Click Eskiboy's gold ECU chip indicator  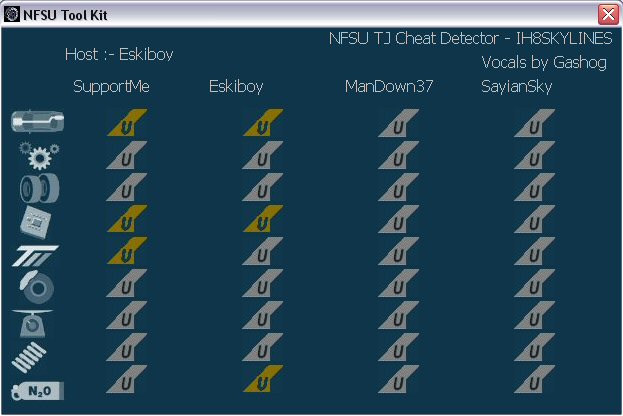(x=263, y=219)
